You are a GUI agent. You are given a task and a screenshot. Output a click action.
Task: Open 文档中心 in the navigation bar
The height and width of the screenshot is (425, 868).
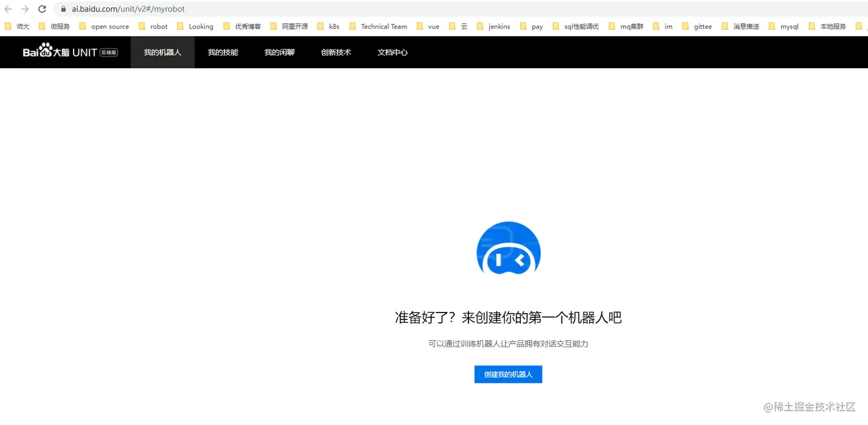(x=393, y=52)
